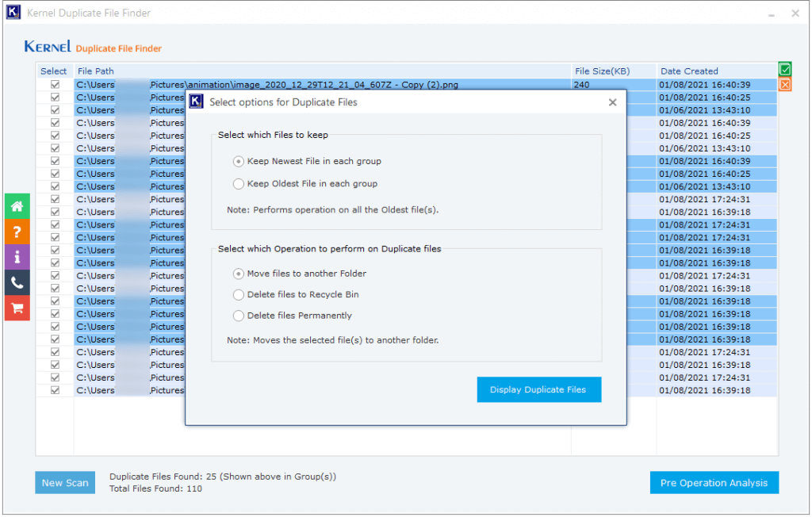Image resolution: width=812 pixels, height=517 pixels.
Task: Click the purple Info sidebar icon
Action: (x=17, y=257)
